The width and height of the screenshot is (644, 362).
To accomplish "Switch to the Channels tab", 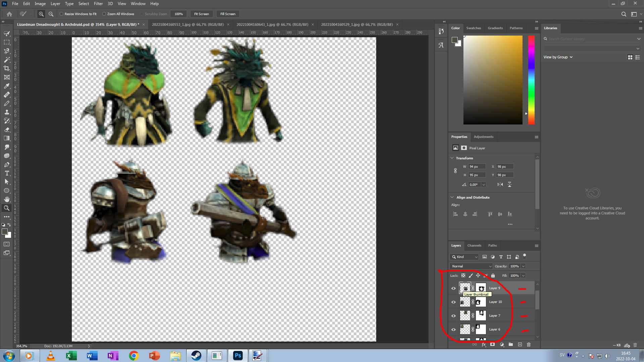I will (474, 246).
